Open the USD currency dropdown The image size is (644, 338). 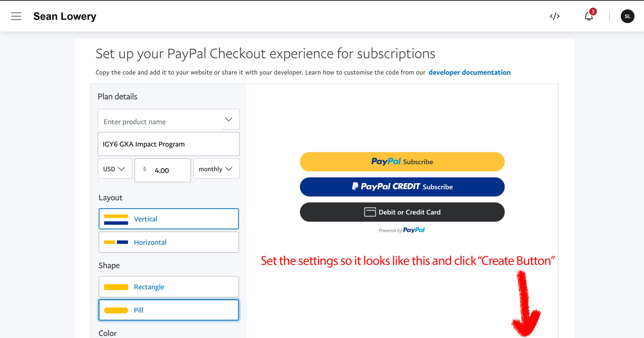click(x=115, y=169)
